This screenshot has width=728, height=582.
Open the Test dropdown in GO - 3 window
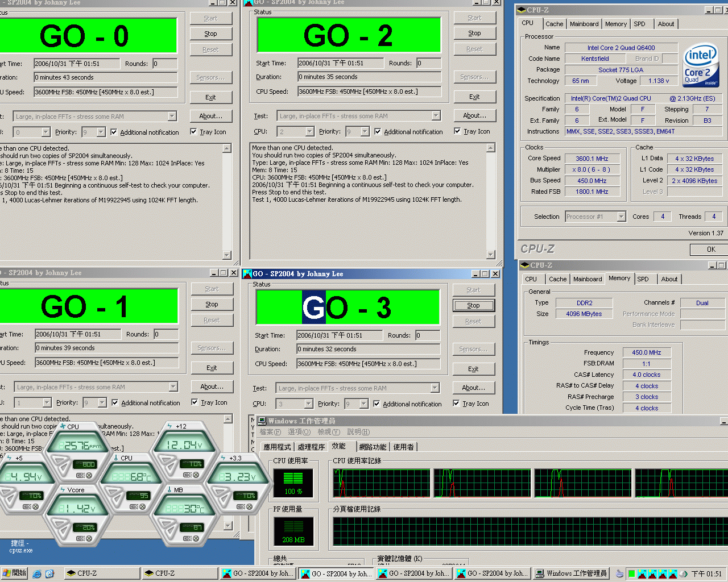pos(435,388)
